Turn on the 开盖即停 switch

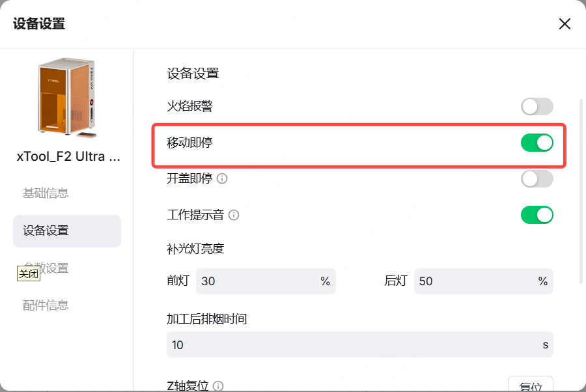pos(537,178)
